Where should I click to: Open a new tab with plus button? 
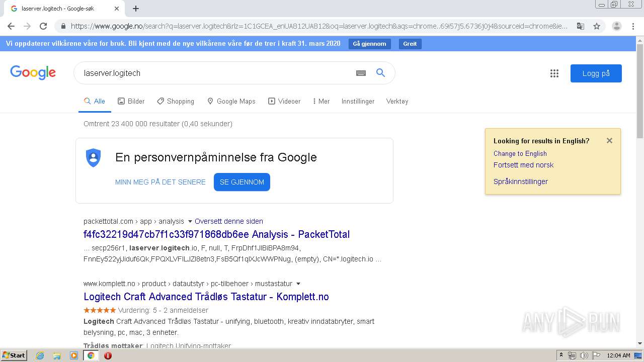[x=136, y=9]
